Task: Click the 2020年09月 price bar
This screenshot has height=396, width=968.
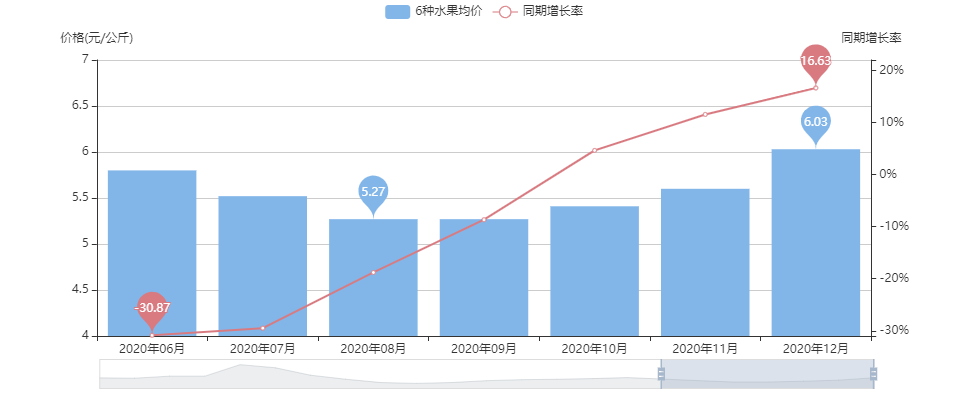Action: tap(483, 278)
